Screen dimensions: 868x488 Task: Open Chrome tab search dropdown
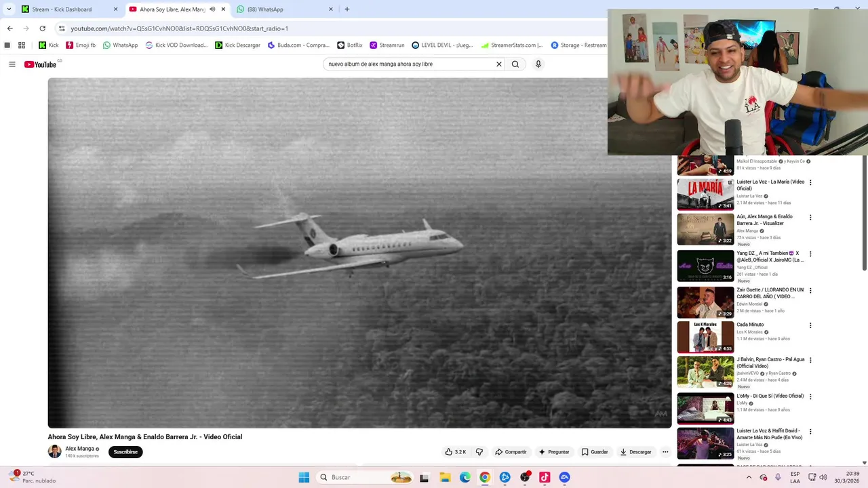9,9
